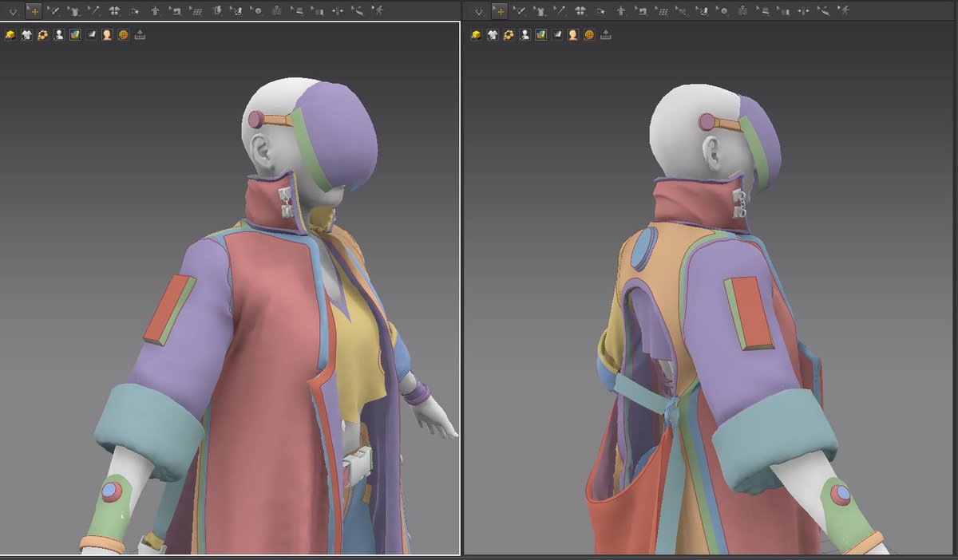This screenshot has width=958, height=560.
Task: Pick the grey shirt tool in left viewport top toolbar
Action: (73, 11)
